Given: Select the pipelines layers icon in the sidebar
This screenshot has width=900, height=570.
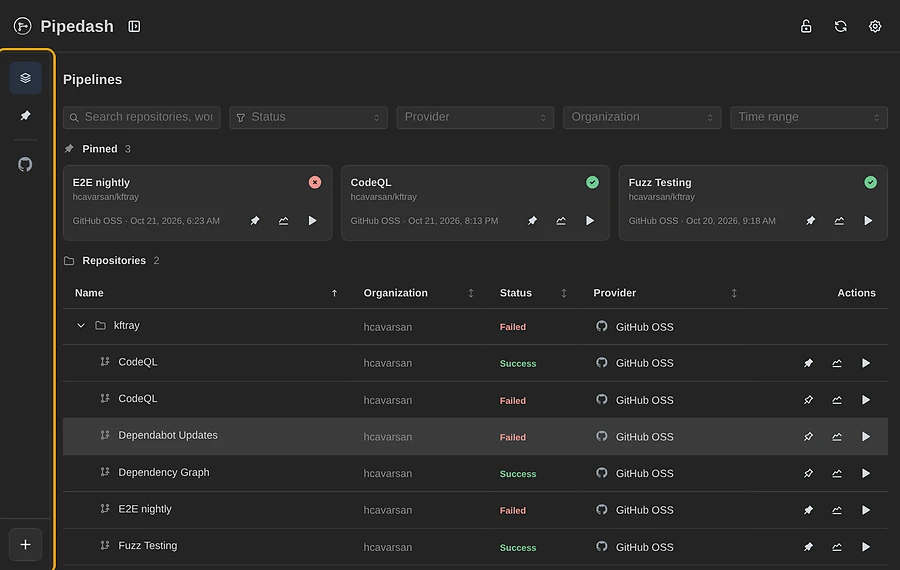Looking at the screenshot, I should coord(25,78).
